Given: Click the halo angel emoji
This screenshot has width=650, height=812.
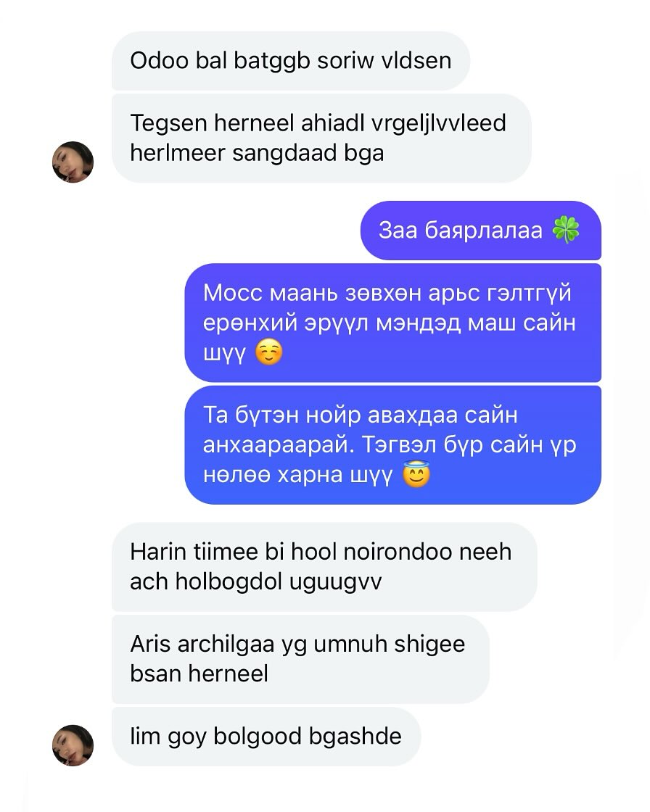Looking at the screenshot, I should tap(416, 474).
